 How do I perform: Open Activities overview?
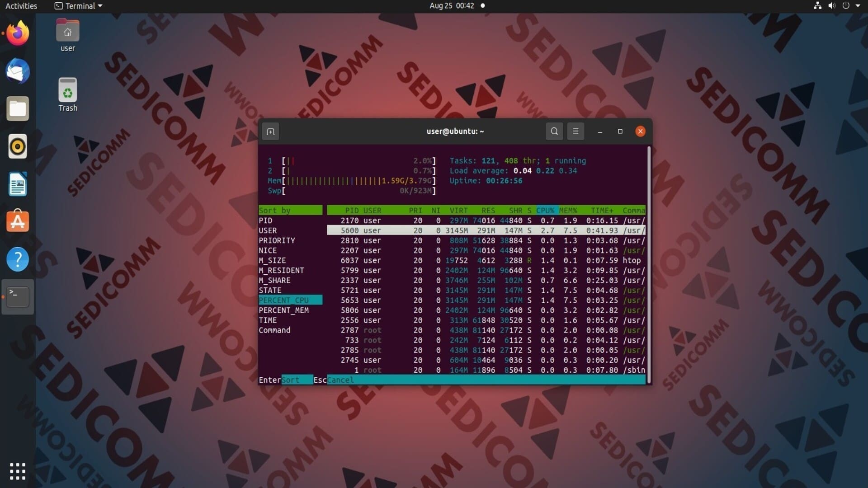pos(21,6)
